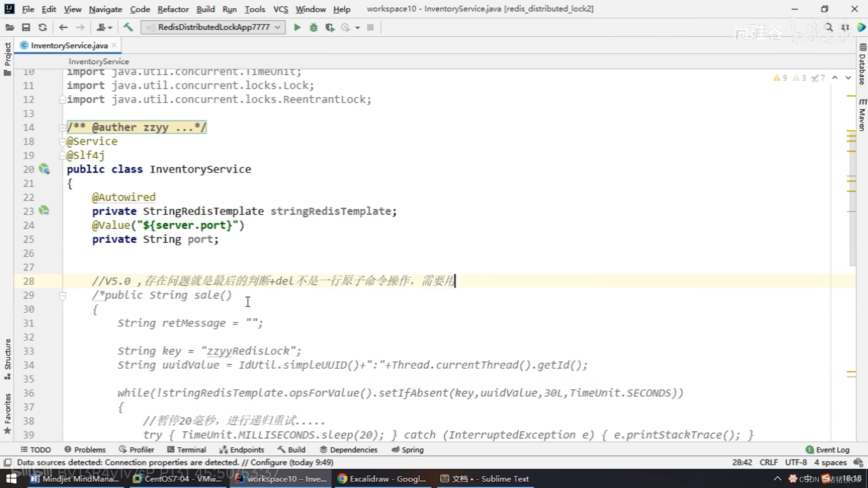Open Project tool window sidebar
This screenshot has height=488, width=868.
7,59
